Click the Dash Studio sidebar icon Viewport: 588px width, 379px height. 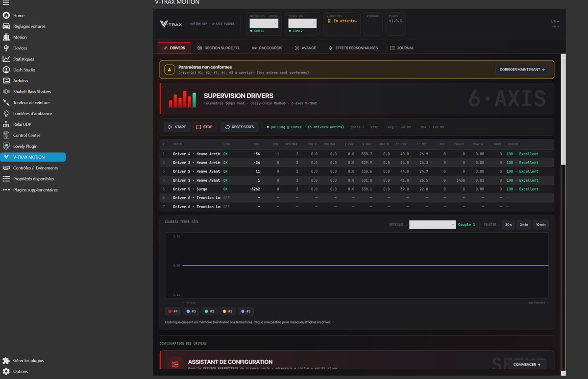tap(6, 70)
